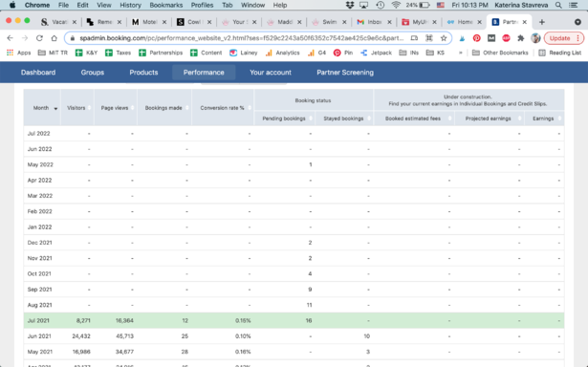
Task: Sort table by Conversion rate % column
Action: tap(223, 108)
